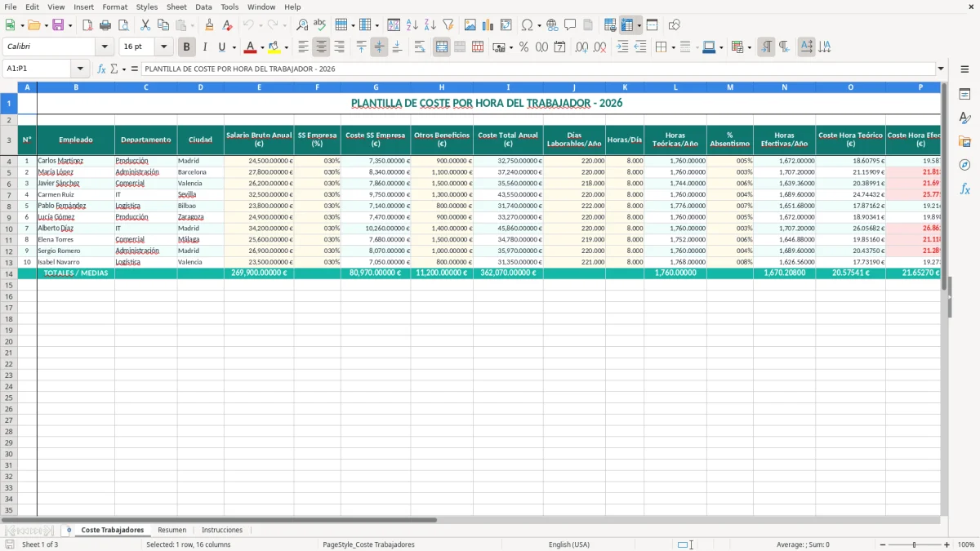980x551 pixels.
Task: Click the Copy icon
Action: [x=163, y=25]
